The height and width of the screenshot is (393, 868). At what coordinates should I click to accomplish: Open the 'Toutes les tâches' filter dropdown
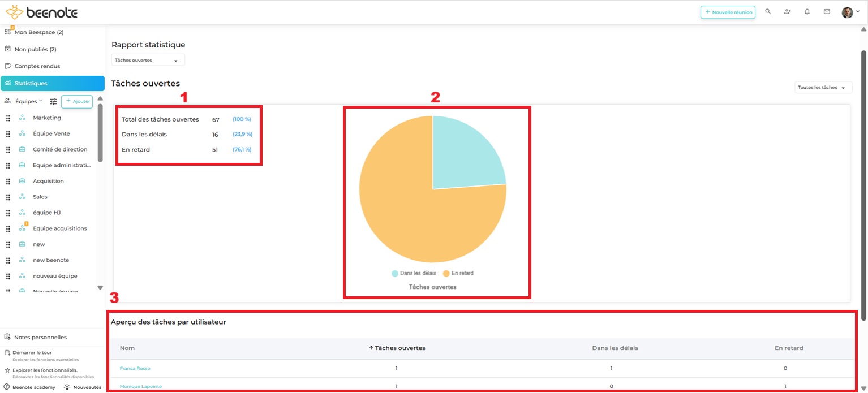coord(823,88)
